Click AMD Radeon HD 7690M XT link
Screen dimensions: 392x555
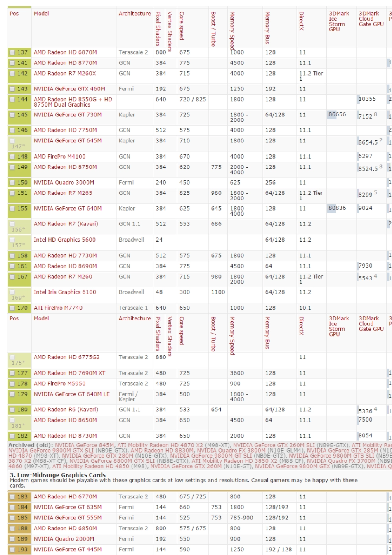[x=69, y=373]
